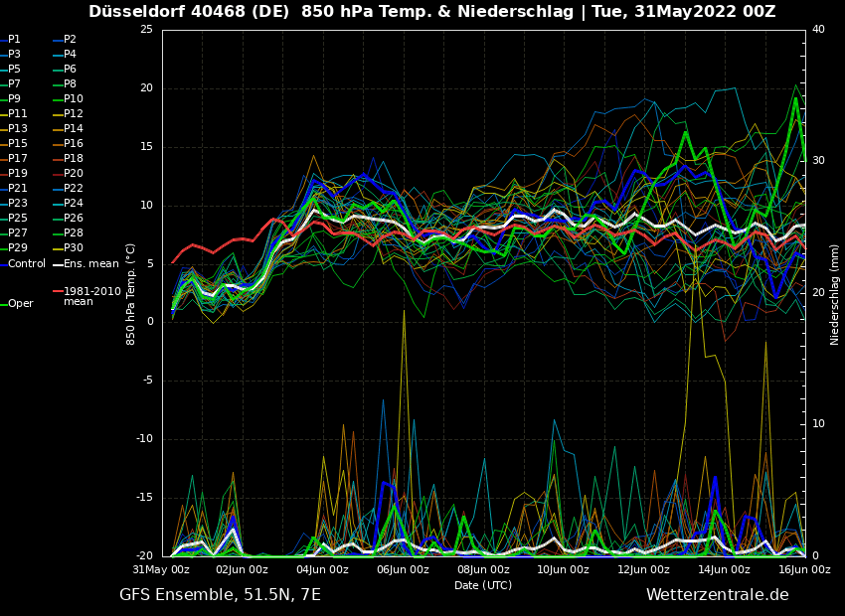Click the P15 legend entry

pos(18,144)
